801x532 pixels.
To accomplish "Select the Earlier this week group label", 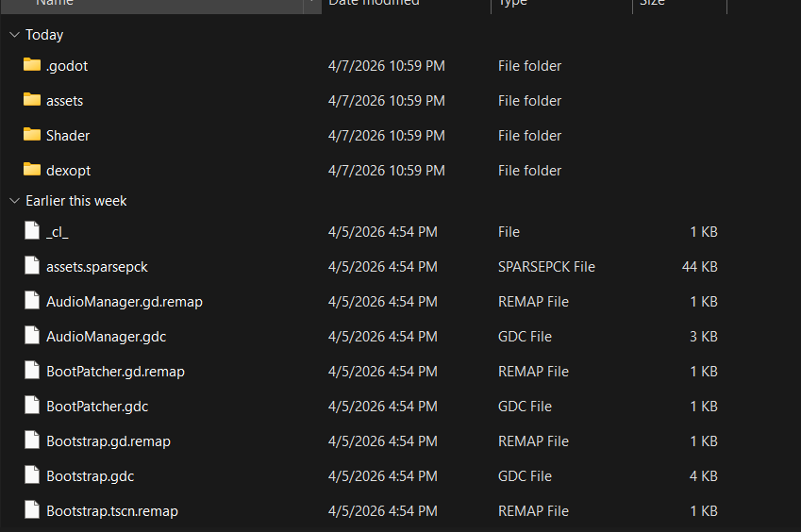I will [76, 201].
